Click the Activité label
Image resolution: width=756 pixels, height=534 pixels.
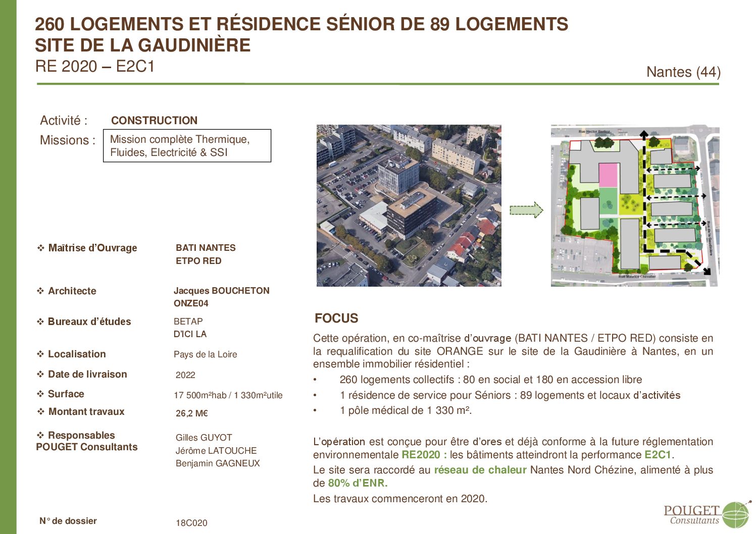coord(64,121)
